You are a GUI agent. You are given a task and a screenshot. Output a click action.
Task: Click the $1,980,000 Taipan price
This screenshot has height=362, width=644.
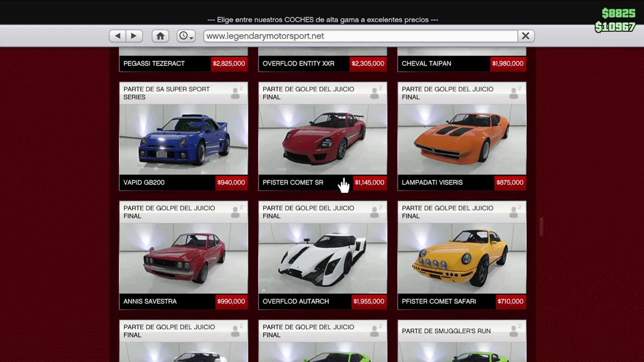coord(508,63)
